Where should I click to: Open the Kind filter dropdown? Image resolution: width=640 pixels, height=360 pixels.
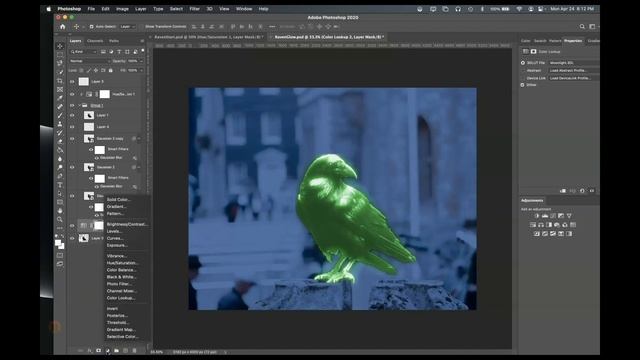point(84,52)
